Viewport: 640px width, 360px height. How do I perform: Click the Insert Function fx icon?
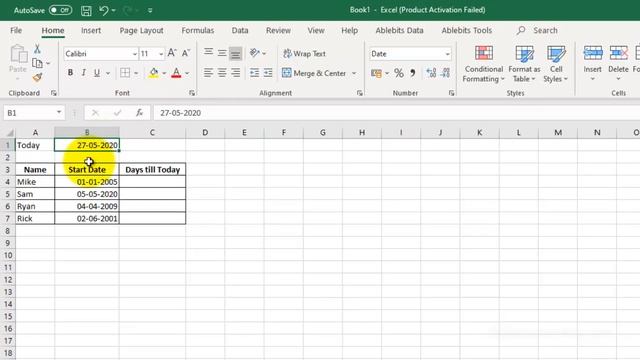(139, 113)
